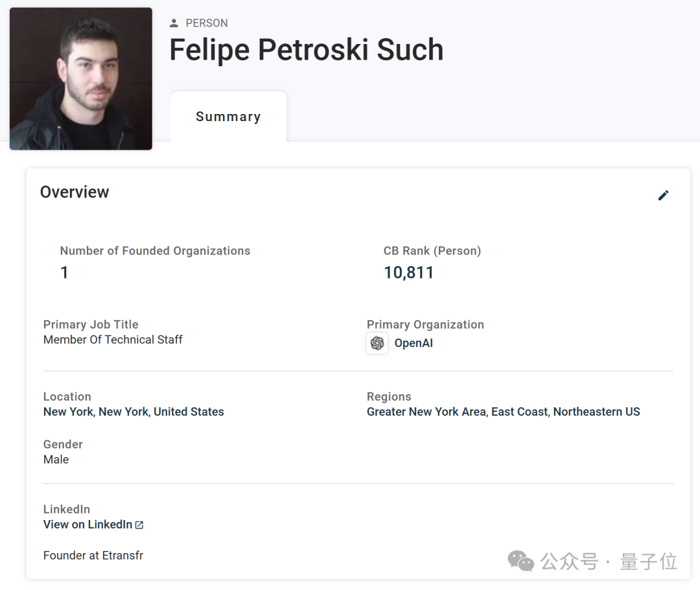Click the East Coast region link
Viewport: 700px width, 590px height.
519,412
